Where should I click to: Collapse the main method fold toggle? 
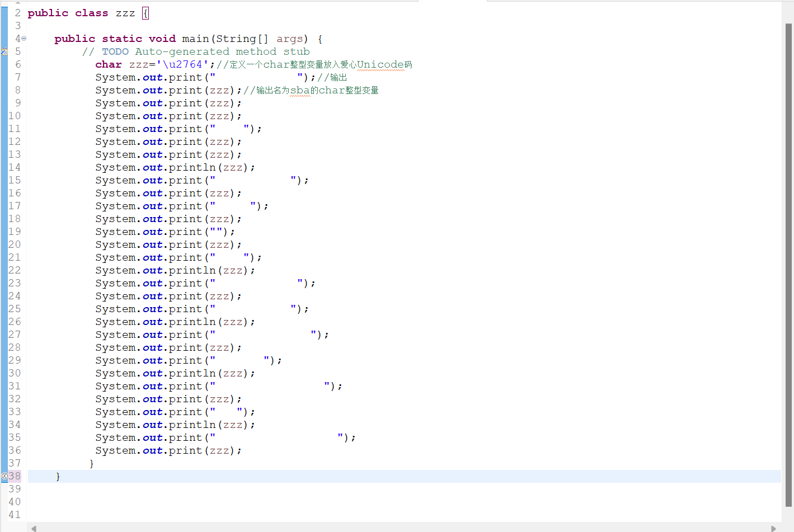pos(24,39)
